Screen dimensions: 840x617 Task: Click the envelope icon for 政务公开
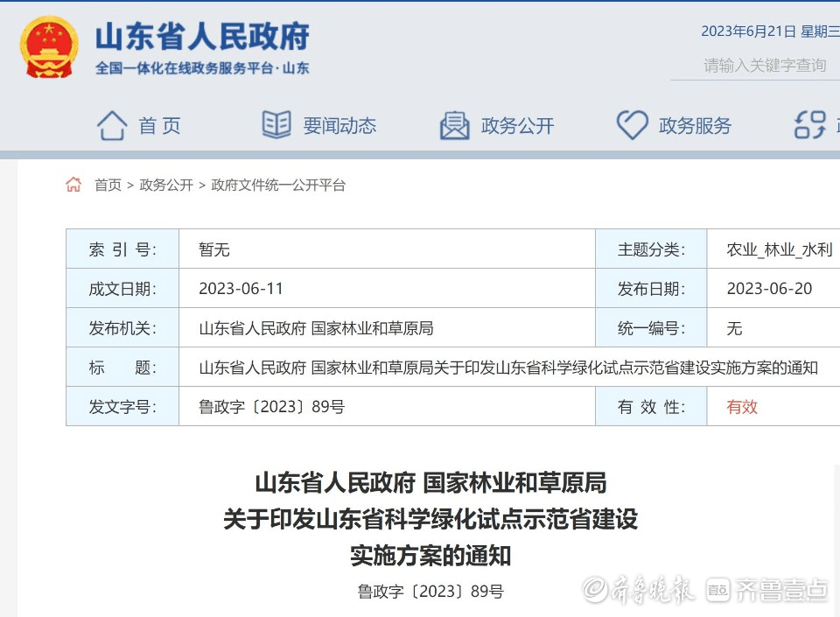[454, 126]
